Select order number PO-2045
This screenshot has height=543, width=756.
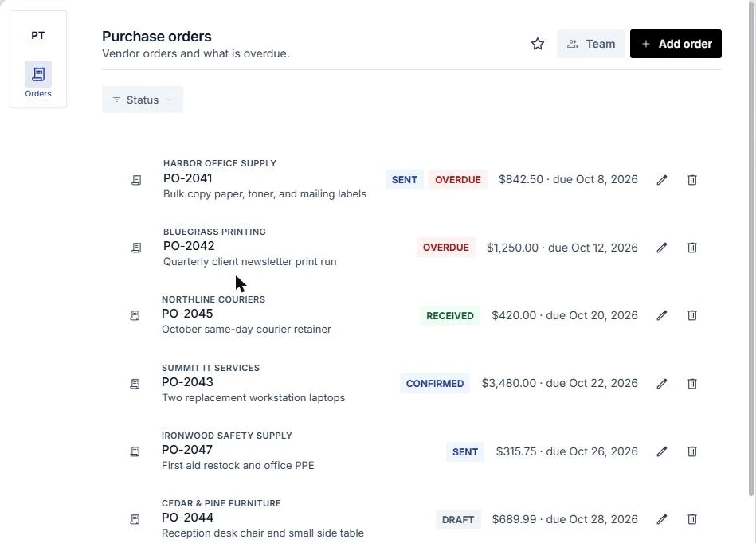coord(187,314)
